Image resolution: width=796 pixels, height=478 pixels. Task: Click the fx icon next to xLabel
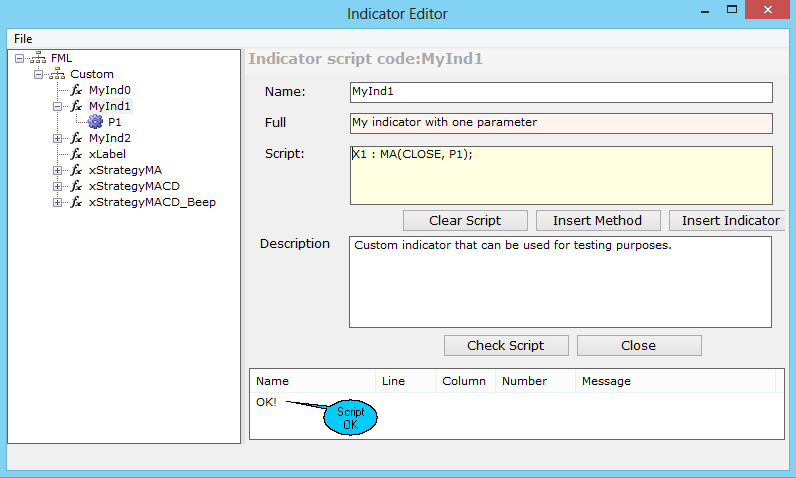[x=76, y=154]
